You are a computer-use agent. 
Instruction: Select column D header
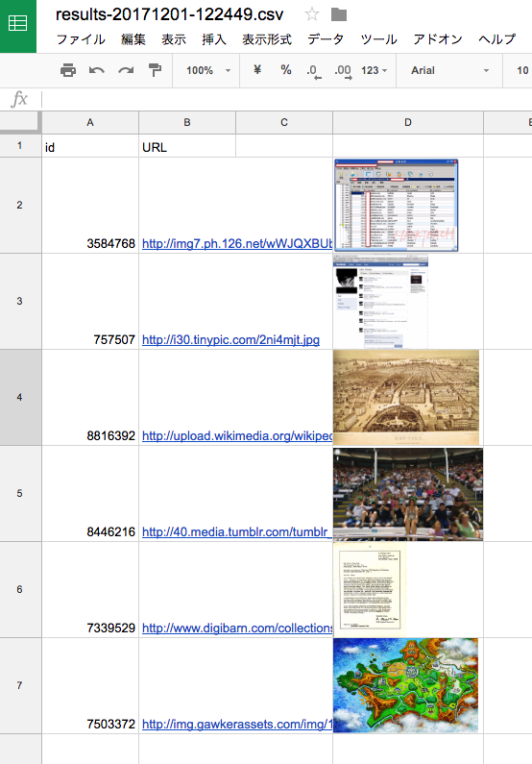[x=408, y=123]
